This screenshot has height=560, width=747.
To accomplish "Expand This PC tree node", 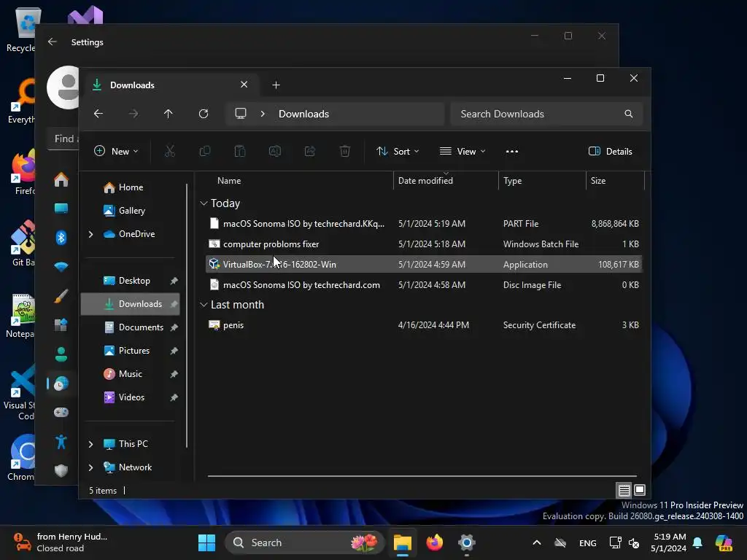I will 90,444.
